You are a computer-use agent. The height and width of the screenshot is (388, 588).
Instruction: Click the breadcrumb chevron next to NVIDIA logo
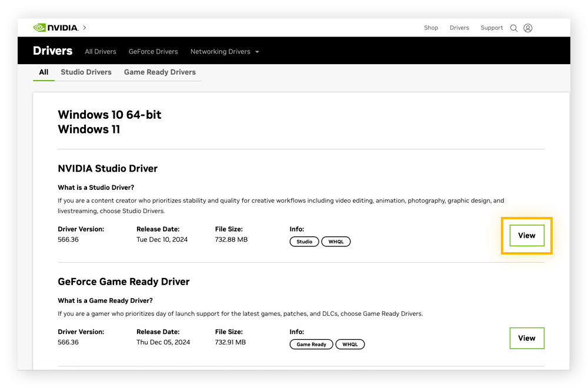84,27
